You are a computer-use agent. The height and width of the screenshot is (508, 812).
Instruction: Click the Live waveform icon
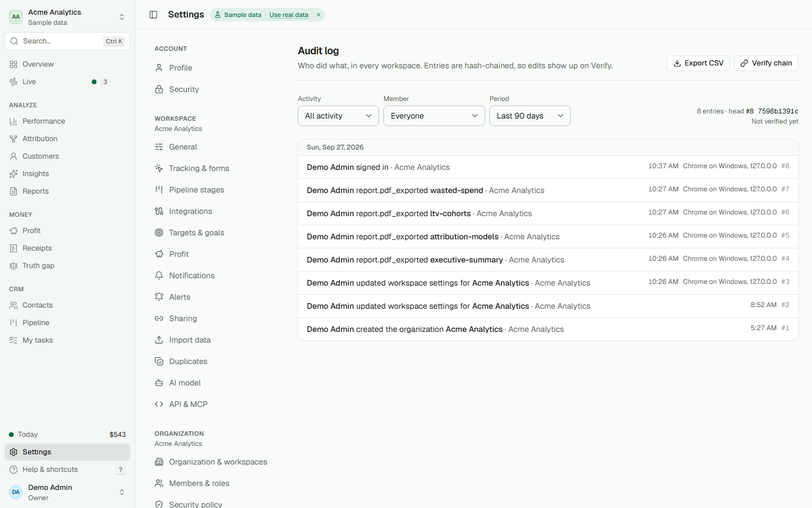[14, 82]
